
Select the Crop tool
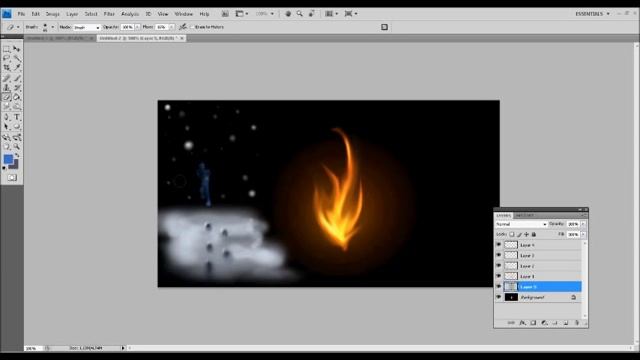7,68
